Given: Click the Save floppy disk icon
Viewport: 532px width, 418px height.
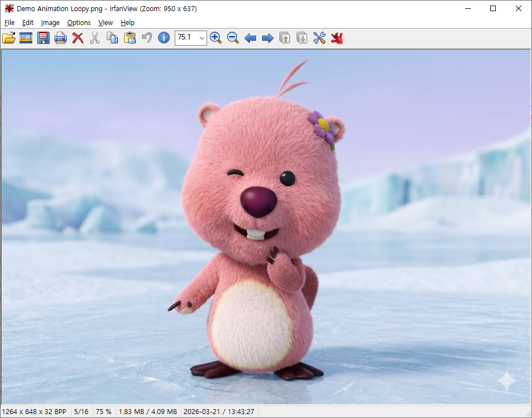Looking at the screenshot, I should pos(43,38).
